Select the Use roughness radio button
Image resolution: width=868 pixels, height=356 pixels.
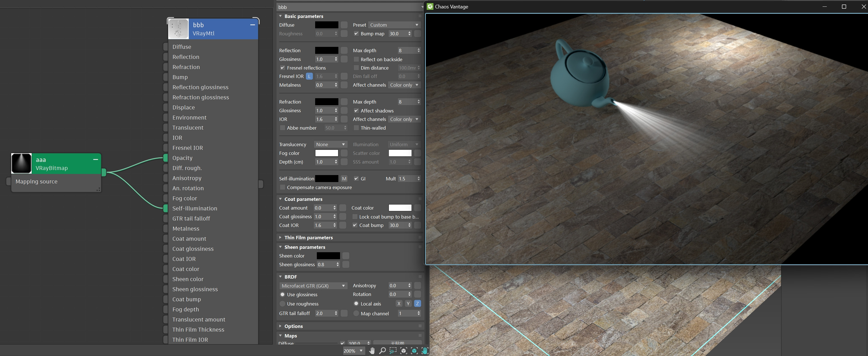(x=282, y=304)
